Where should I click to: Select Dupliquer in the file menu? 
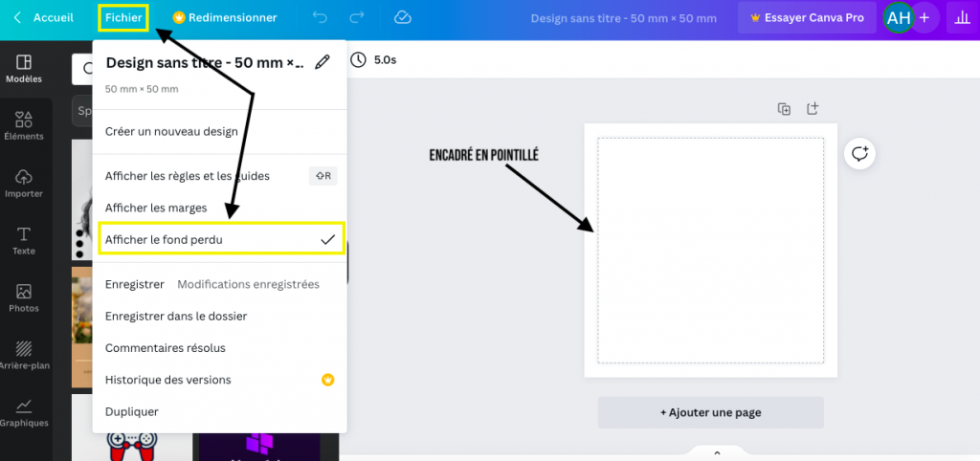[x=219, y=411]
